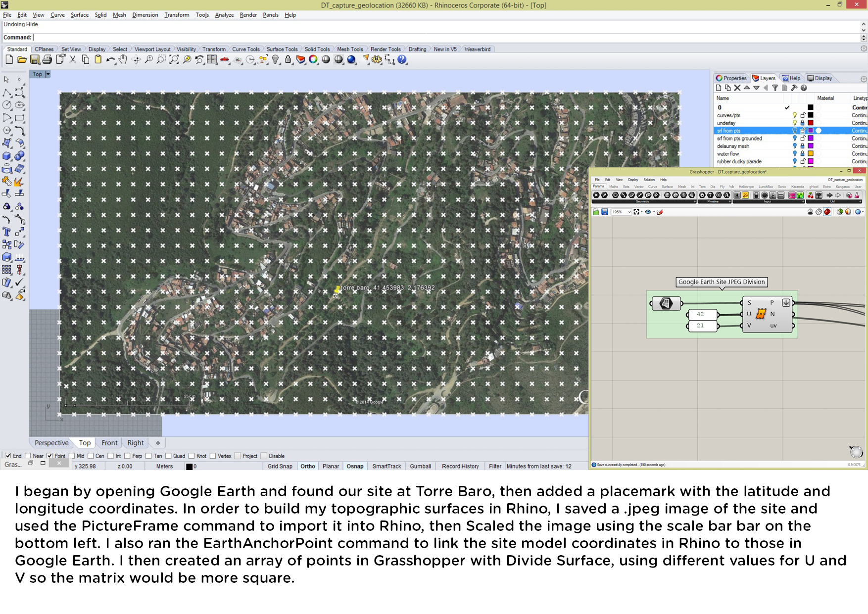Click the water flow layer color swatch
Image resolution: width=868 pixels, height=614 pixels.
811,154
